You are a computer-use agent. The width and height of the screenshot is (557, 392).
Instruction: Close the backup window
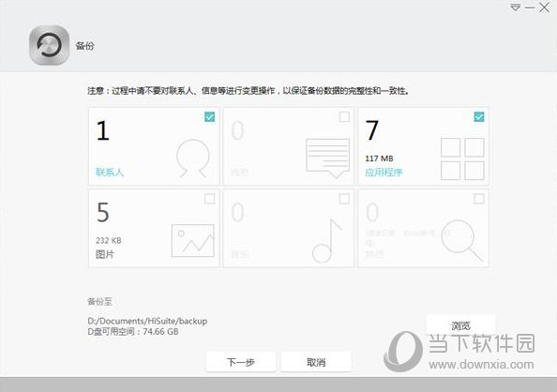(544, 8)
